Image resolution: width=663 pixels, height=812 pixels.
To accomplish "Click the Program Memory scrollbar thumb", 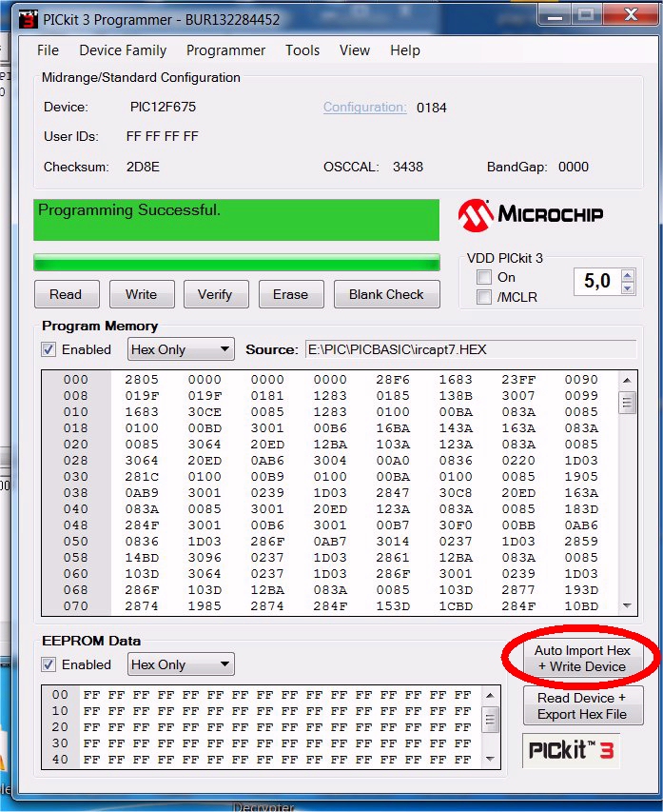I will pyautogui.click(x=627, y=403).
